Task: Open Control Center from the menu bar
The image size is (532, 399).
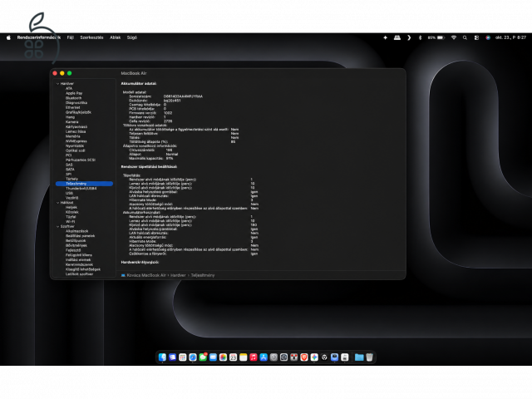Action: (476, 37)
